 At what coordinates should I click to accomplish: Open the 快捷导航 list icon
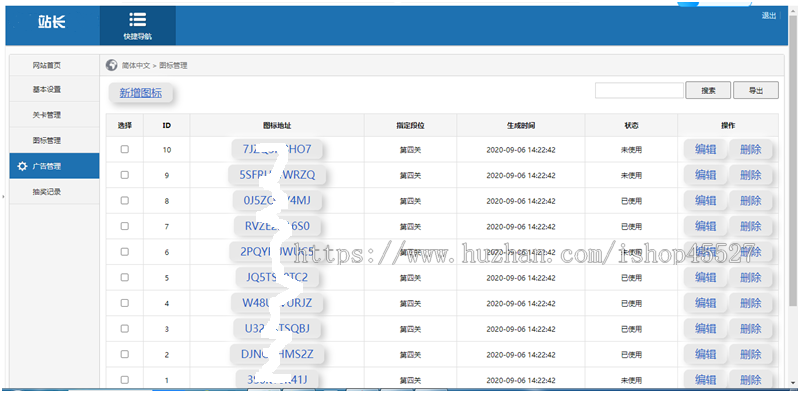138,20
